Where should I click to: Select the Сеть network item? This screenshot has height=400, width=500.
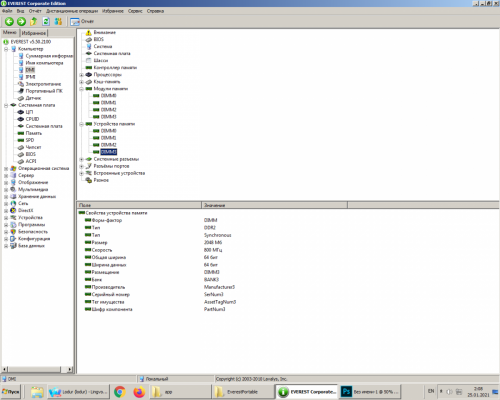tap(23, 204)
